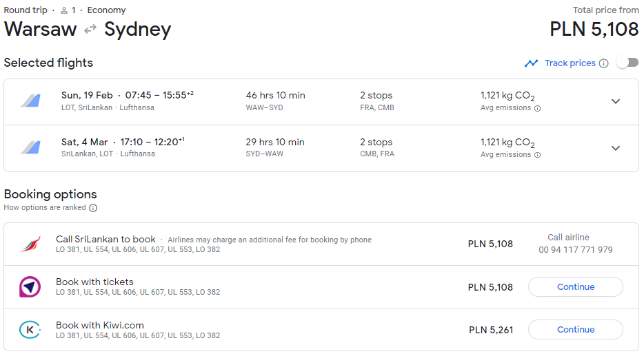Click return flight airline tail icon
The height and width of the screenshot is (356, 644).
click(31, 147)
